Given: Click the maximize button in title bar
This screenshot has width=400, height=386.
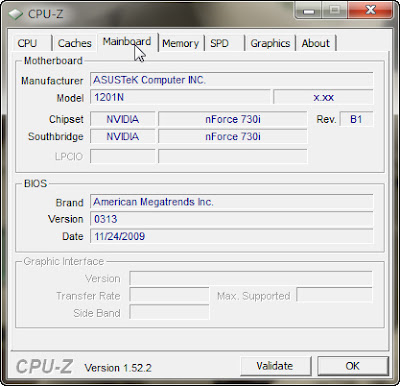Looking at the screenshot, I should click(x=335, y=11).
